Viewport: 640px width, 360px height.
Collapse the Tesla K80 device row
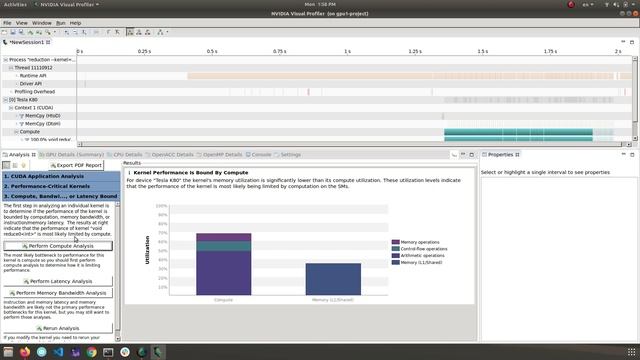coord(6,100)
